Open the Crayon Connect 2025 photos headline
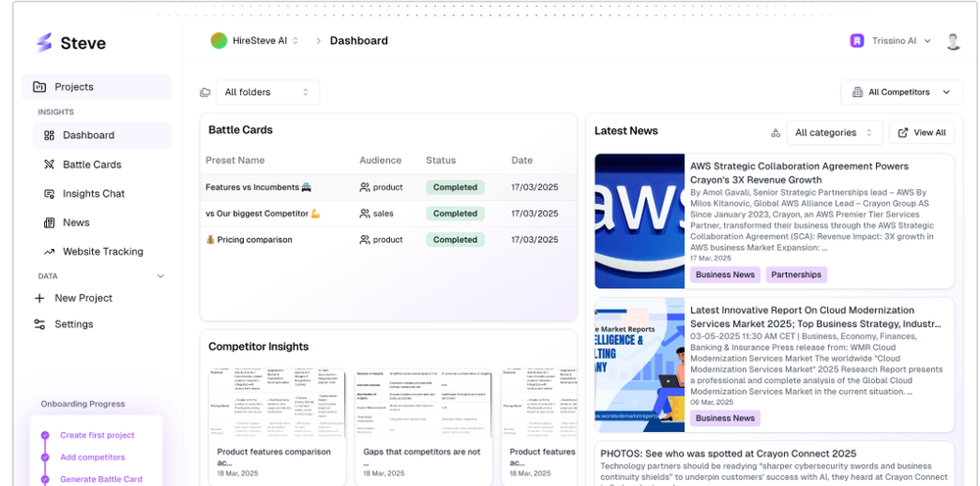 tap(728, 454)
